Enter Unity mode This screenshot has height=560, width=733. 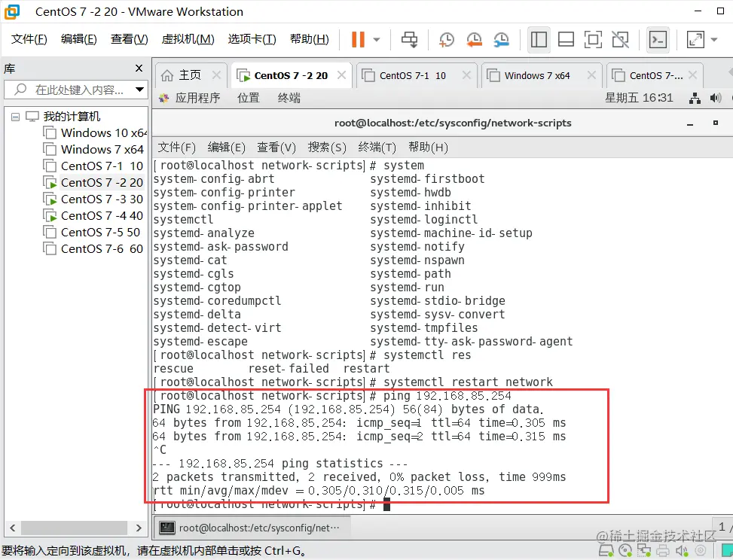621,39
